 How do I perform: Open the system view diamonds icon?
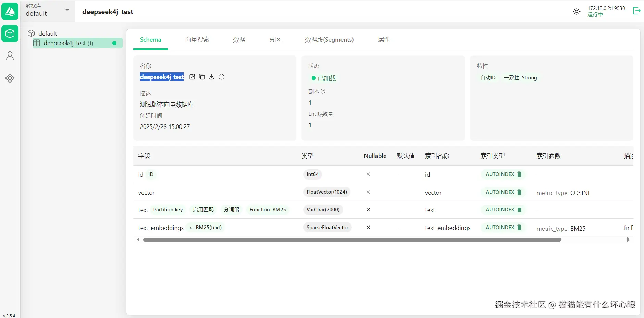pyautogui.click(x=10, y=78)
